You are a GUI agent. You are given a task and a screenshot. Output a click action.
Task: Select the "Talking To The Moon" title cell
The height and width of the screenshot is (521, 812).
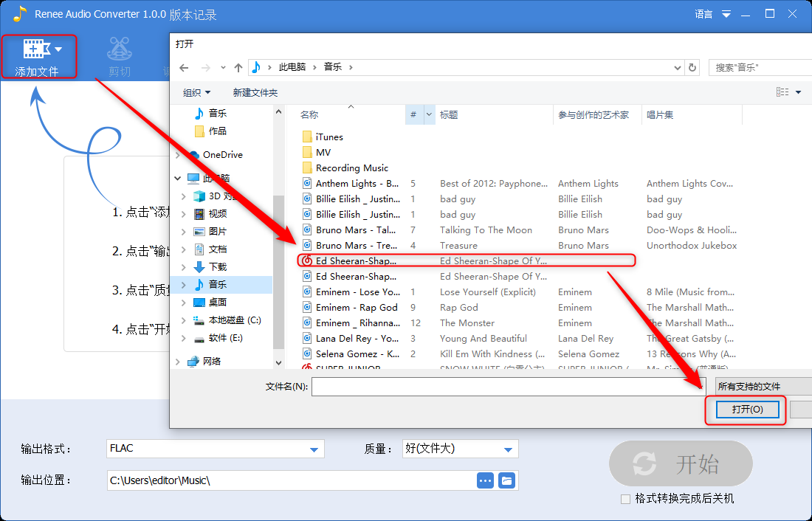point(486,230)
